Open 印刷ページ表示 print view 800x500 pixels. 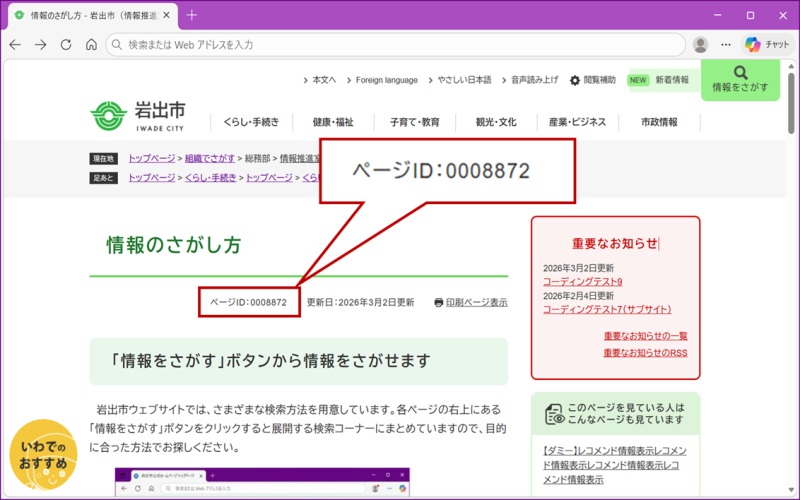[471, 303]
